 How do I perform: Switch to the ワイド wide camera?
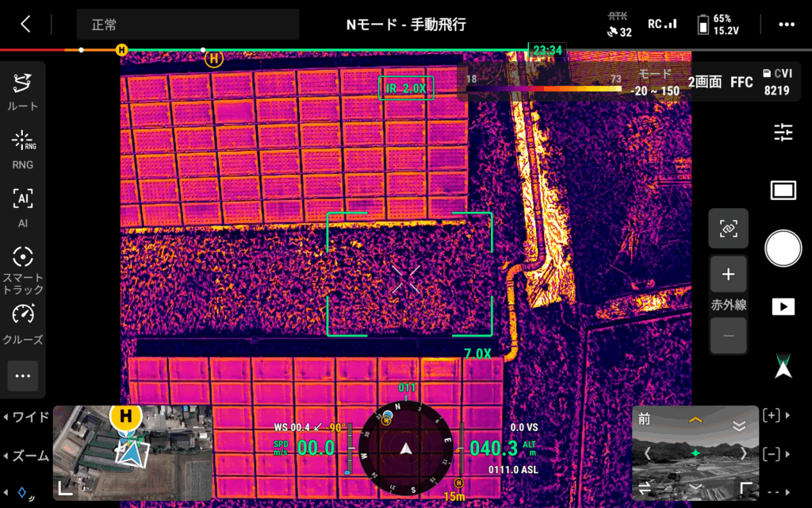click(x=25, y=417)
